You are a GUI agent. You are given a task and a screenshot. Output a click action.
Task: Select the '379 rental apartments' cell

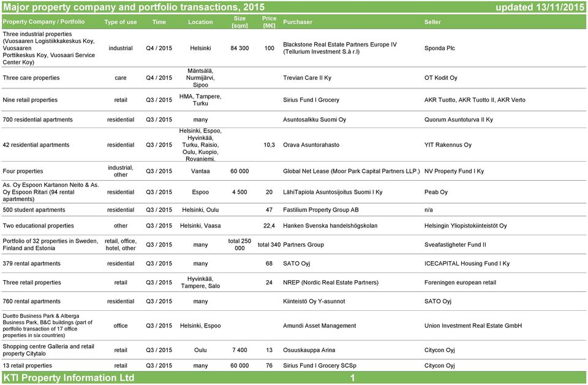coord(31,264)
